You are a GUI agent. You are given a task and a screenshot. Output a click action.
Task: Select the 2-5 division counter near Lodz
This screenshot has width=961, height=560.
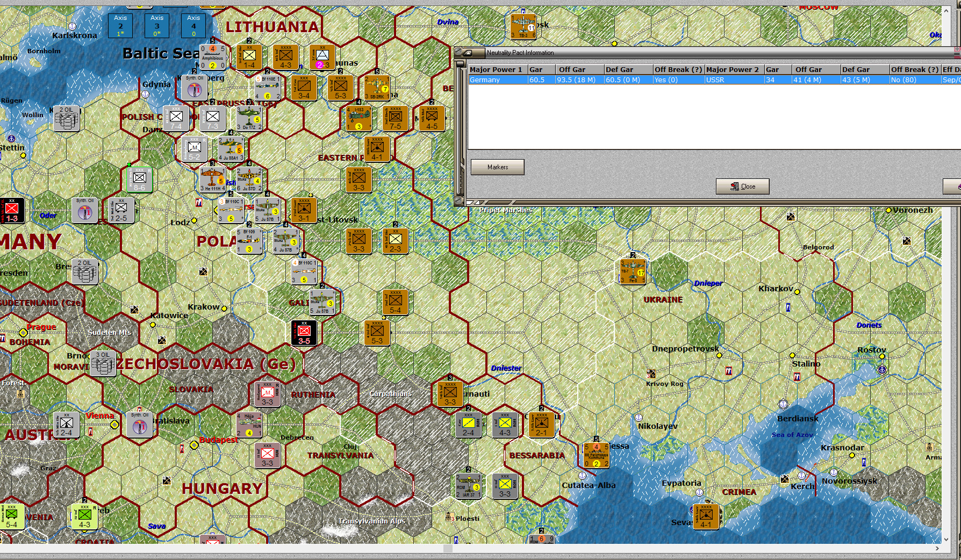point(121,210)
